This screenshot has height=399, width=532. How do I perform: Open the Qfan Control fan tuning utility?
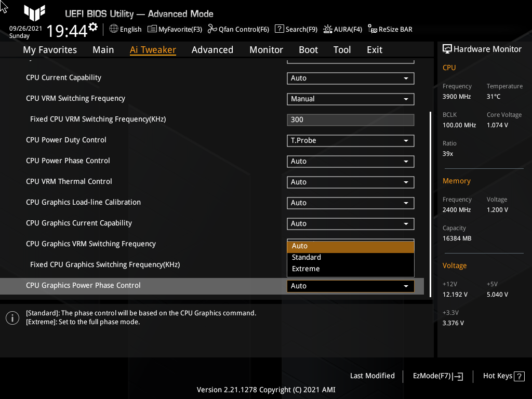click(x=238, y=29)
